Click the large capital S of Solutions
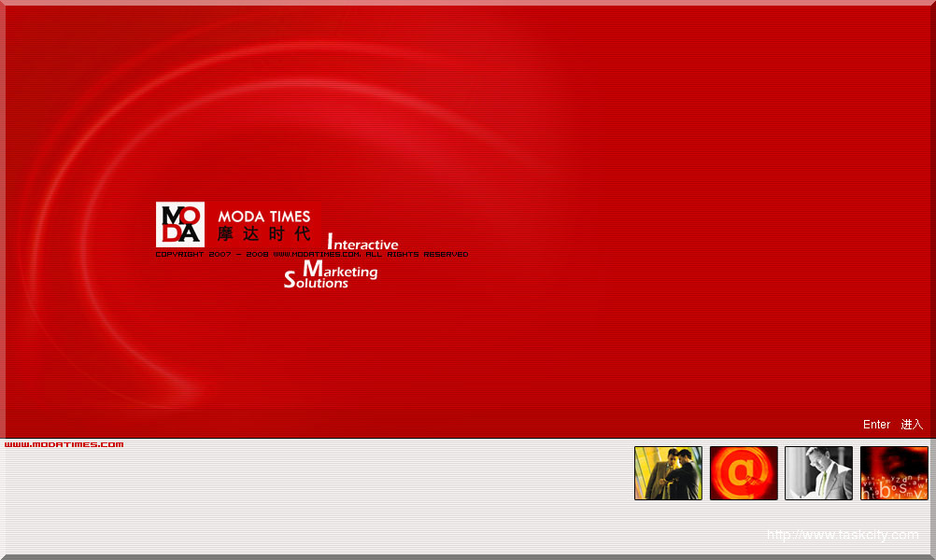This screenshot has height=560, width=936. click(289, 280)
